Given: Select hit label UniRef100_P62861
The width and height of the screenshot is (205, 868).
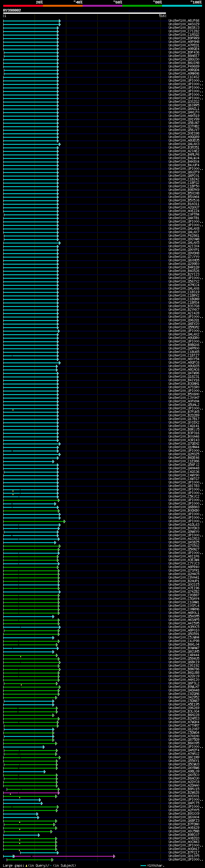Looking at the screenshot, I should point(184,236).
